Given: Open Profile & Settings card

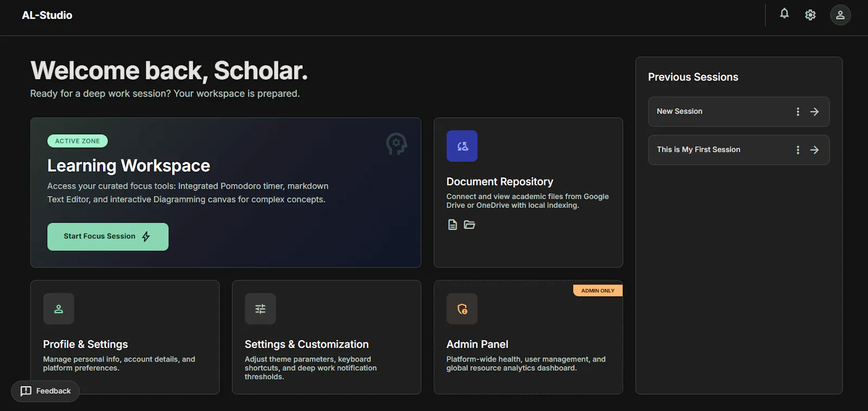Looking at the screenshot, I should [125, 337].
